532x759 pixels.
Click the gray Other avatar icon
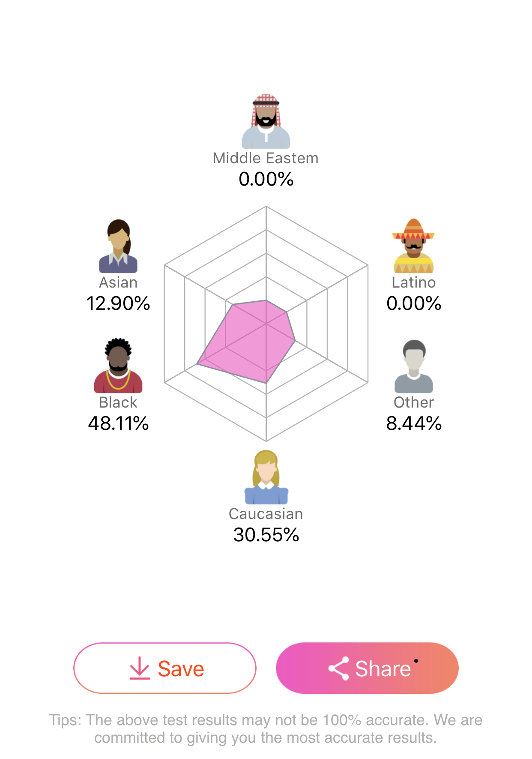tap(414, 366)
